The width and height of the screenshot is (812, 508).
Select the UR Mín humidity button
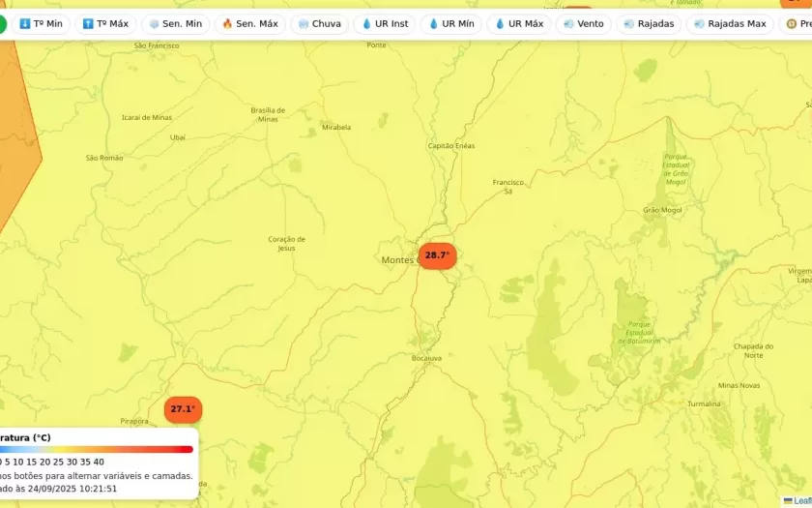tap(451, 23)
